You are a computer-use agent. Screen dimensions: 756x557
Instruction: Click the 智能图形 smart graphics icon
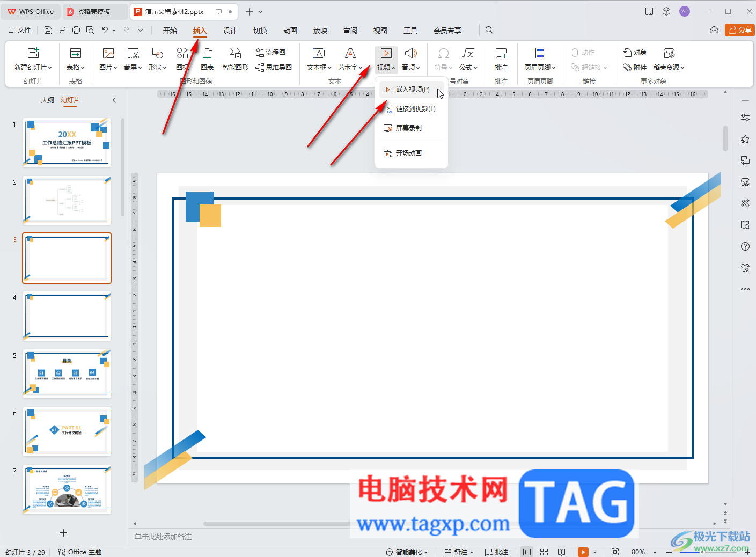click(236, 53)
